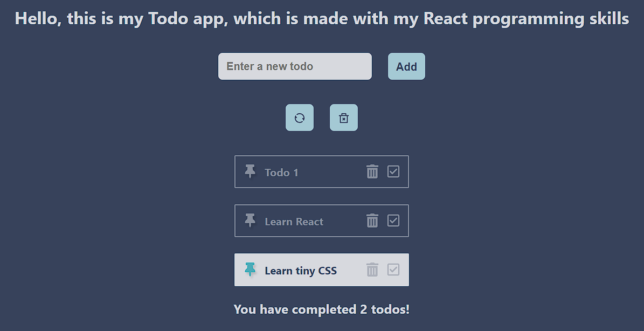Viewport: 644px width, 331px height.
Task: Click the highlighted Learn tiny CSS card
Action: 322,270
